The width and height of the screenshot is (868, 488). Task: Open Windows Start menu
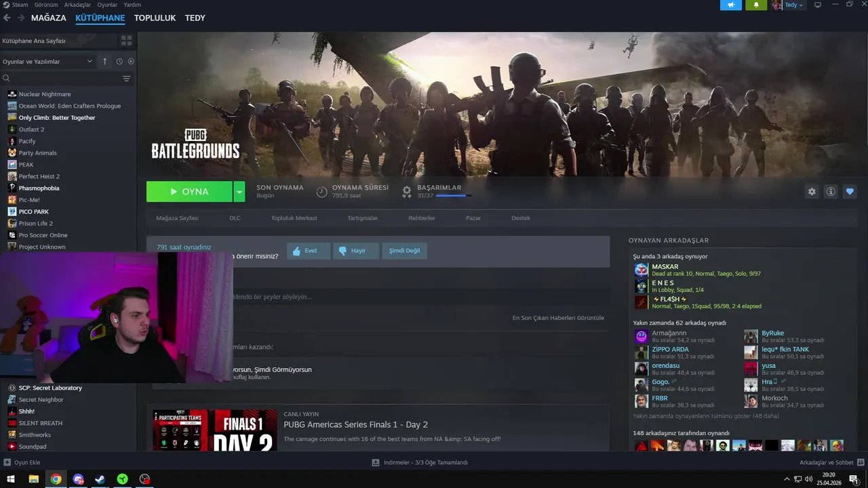pyautogui.click(x=11, y=479)
